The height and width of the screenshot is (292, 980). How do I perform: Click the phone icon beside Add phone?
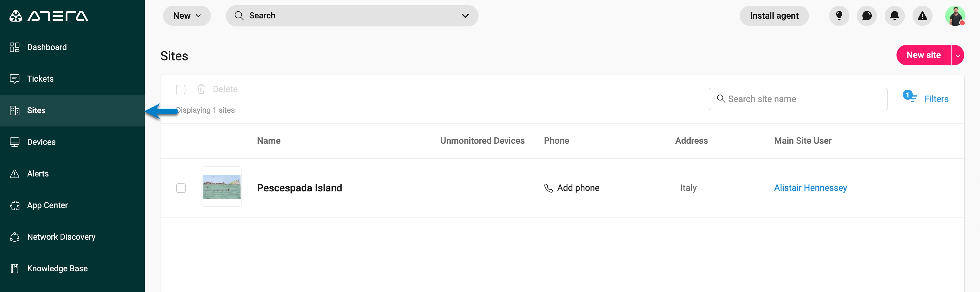(x=548, y=188)
